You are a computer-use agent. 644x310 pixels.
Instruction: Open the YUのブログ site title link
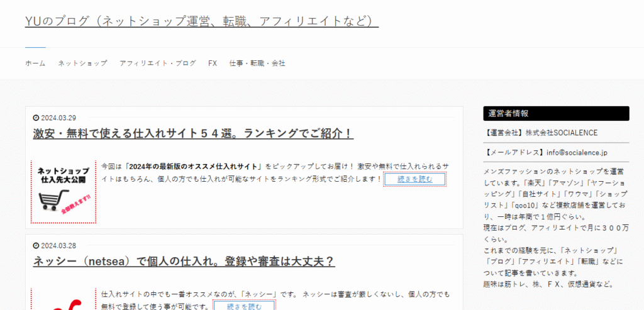[x=201, y=22]
